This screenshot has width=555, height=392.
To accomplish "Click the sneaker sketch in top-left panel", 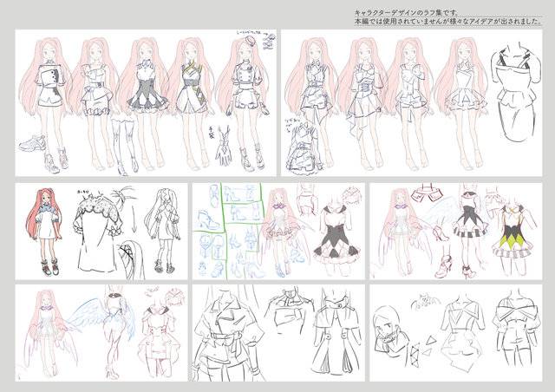I will (x=31, y=143).
